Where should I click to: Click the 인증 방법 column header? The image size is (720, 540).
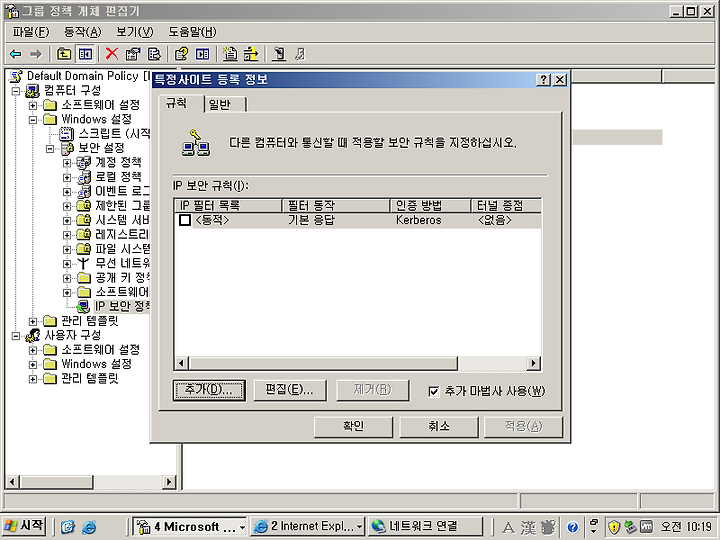point(431,205)
